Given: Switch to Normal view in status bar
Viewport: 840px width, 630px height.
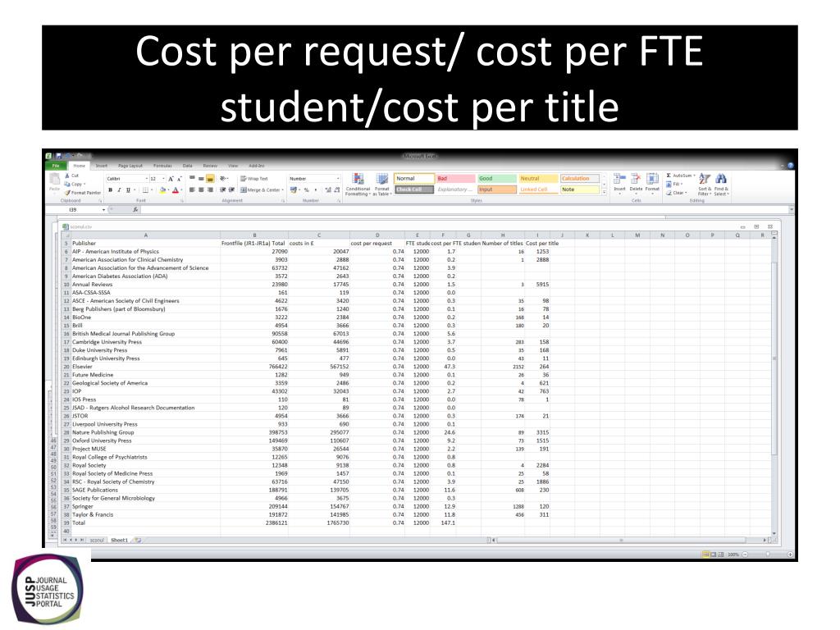Looking at the screenshot, I should [705, 555].
